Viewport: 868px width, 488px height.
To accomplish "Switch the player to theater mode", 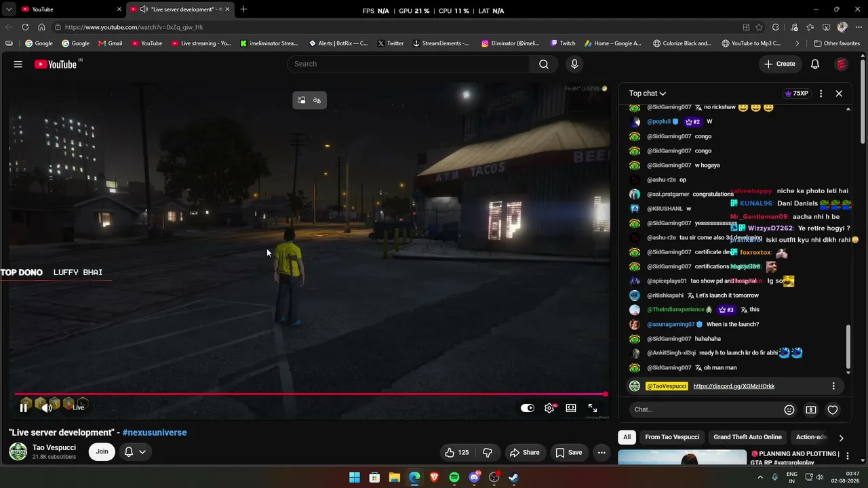I will 571,408.
